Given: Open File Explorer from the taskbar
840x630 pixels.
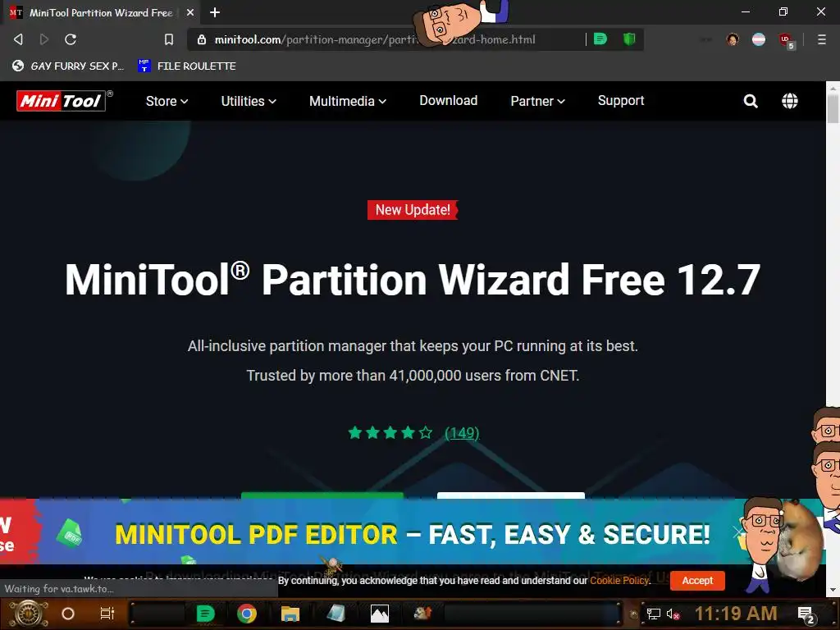Looking at the screenshot, I should click(x=290, y=614).
